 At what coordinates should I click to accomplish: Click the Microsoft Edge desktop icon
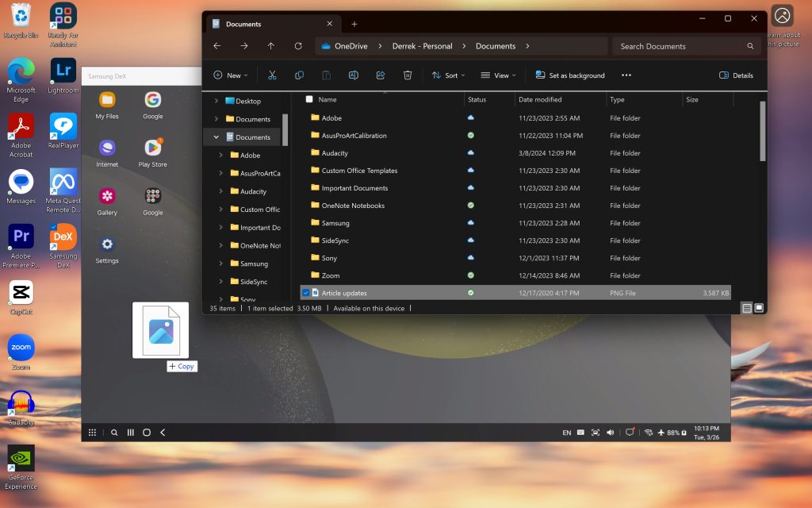coord(21,80)
